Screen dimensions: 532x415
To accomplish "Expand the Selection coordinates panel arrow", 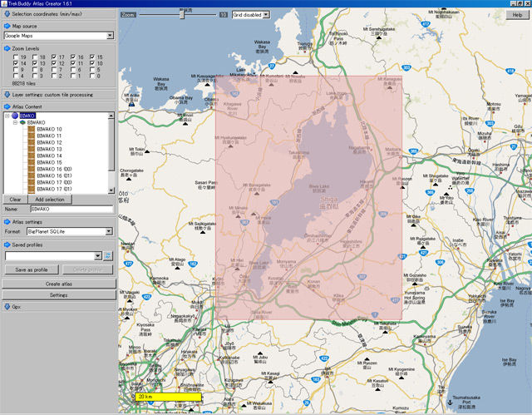I will tap(7, 14).
